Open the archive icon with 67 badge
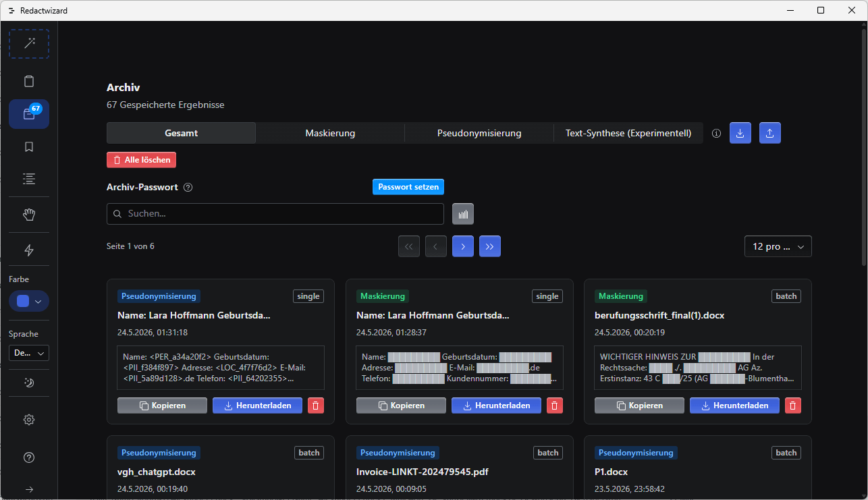The image size is (868, 500). [29, 114]
